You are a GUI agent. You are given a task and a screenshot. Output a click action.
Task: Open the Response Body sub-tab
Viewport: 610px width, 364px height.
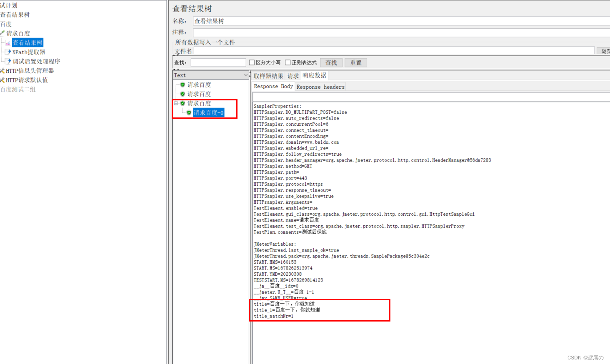coord(273,86)
